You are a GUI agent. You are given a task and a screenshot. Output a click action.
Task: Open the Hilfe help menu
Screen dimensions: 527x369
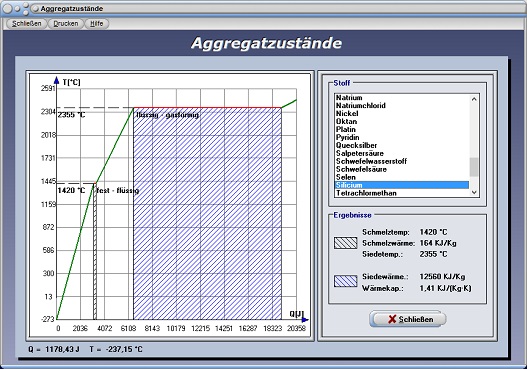(x=96, y=24)
